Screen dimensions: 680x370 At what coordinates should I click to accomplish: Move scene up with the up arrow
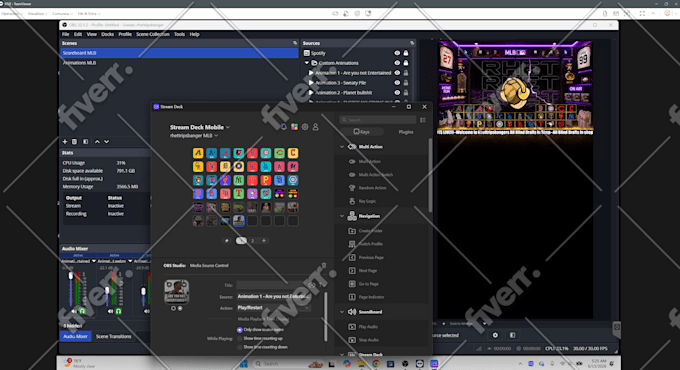[x=97, y=141]
